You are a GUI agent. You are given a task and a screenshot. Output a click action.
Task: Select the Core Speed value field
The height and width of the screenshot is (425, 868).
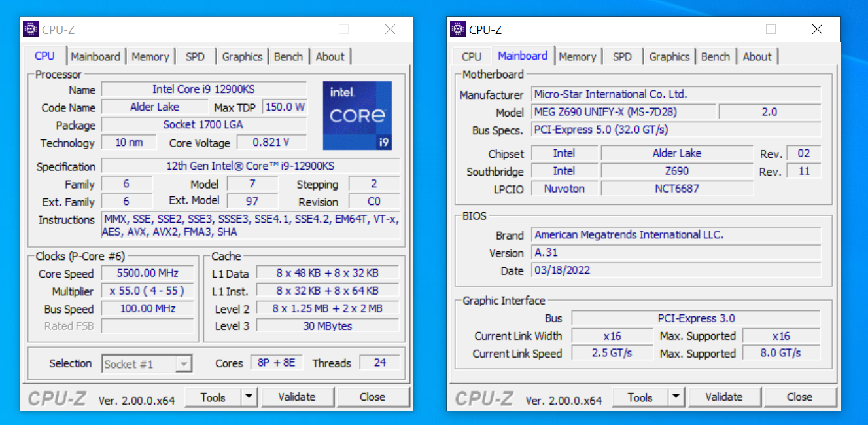pos(147,274)
